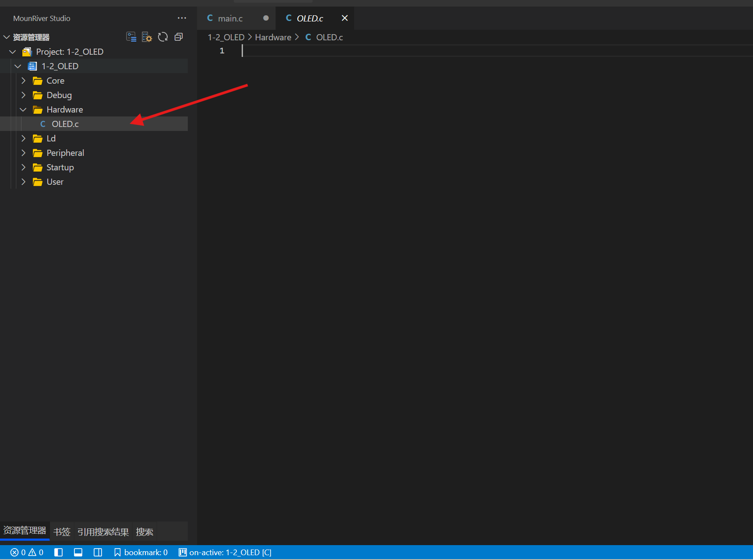Refresh the resource explorer
Image resolution: width=753 pixels, height=560 pixels.
click(x=163, y=37)
